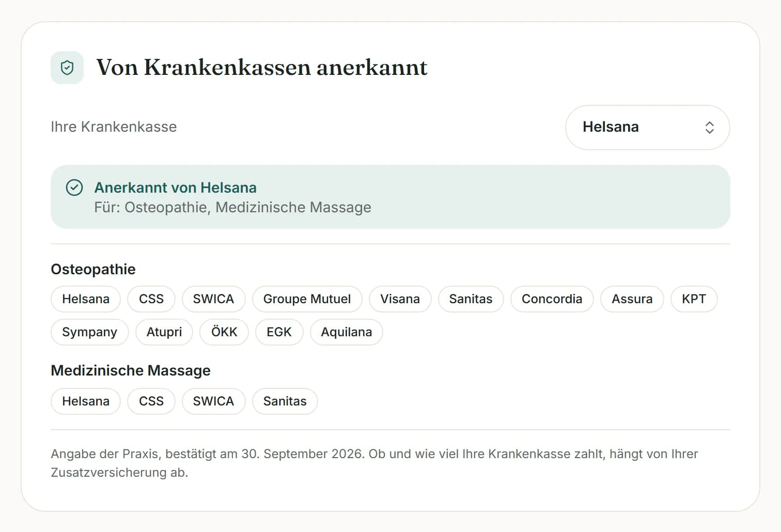The image size is (781, 532).
Task: Click the 'Für: Osteopathie, Medizinische Massage' line
Action: [232, 208]
